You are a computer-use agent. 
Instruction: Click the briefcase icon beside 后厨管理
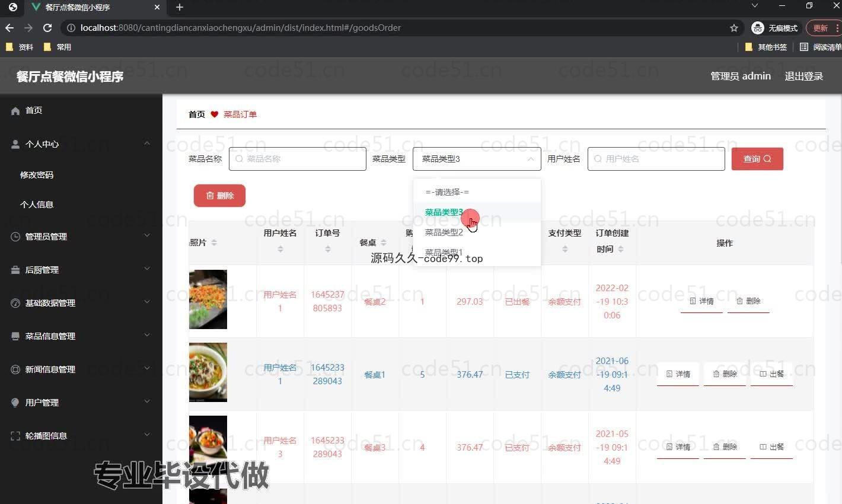click(15, 270)
